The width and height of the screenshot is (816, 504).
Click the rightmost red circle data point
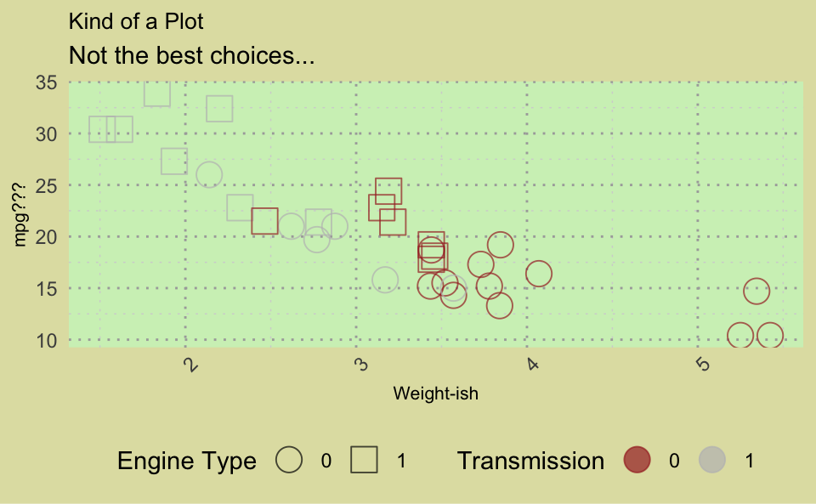769,336
